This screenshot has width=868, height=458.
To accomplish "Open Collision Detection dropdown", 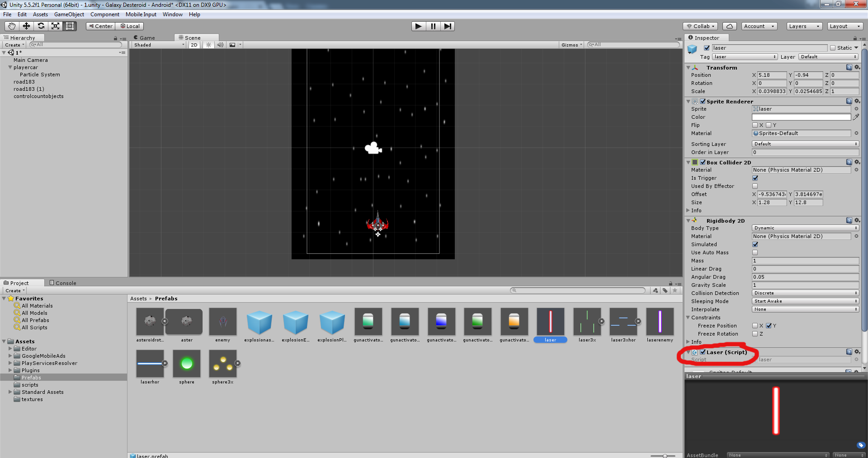I will click(x=805, y=293).
